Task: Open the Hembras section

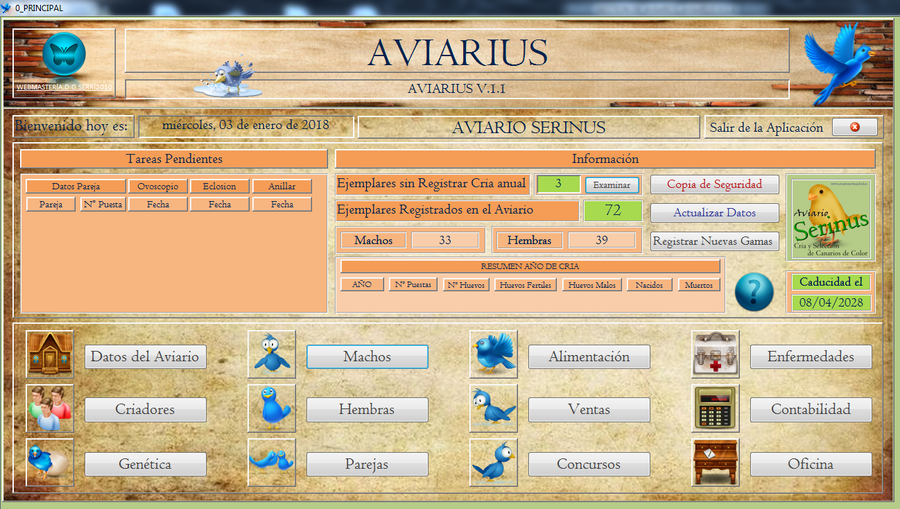Action: pos(367,409)
